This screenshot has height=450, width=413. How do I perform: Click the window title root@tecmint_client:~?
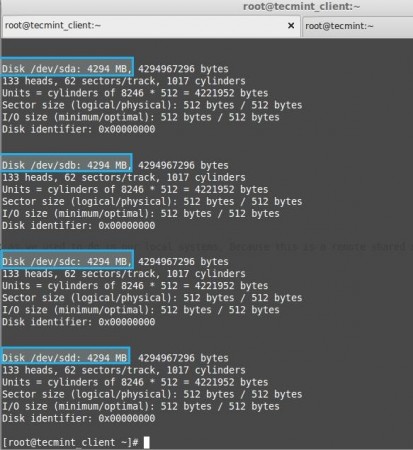coord(301,6)
